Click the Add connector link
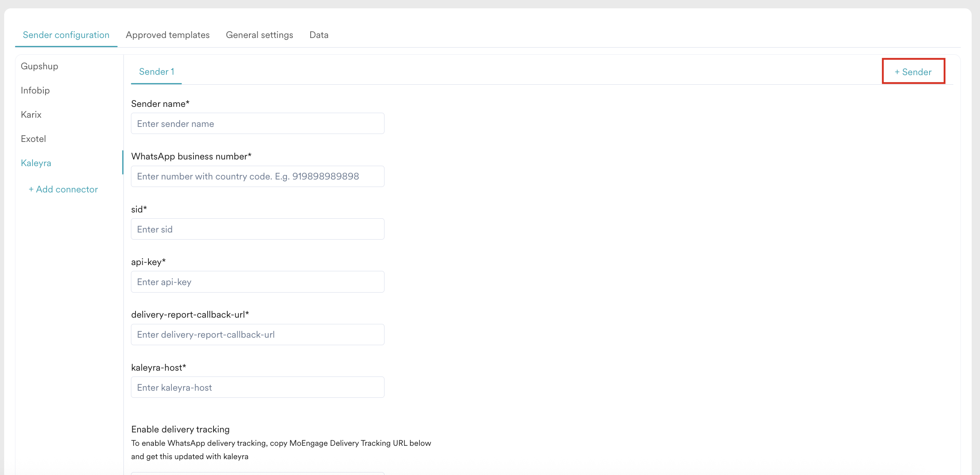 pos(63,189)
